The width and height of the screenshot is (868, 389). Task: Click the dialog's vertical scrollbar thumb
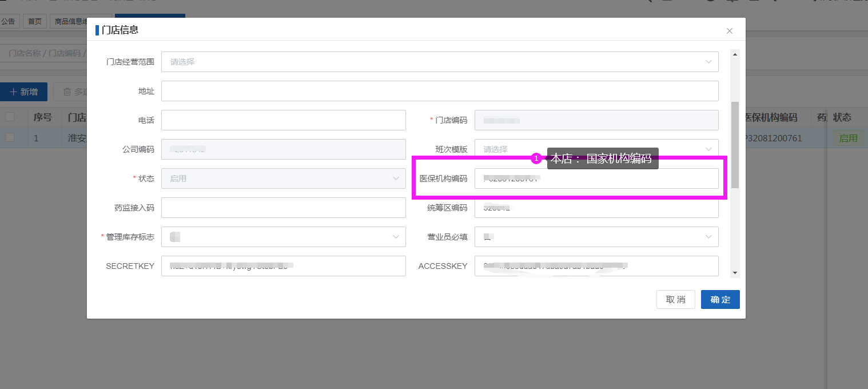pyautogui.click(x=735, y=145)
